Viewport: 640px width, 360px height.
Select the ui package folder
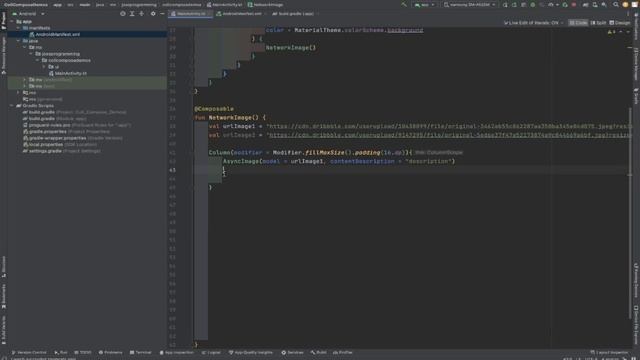(x=54, y=67)
